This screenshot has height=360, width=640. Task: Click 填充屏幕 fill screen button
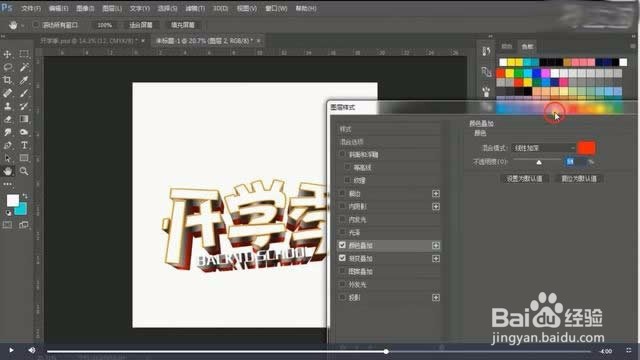[183, 25]
